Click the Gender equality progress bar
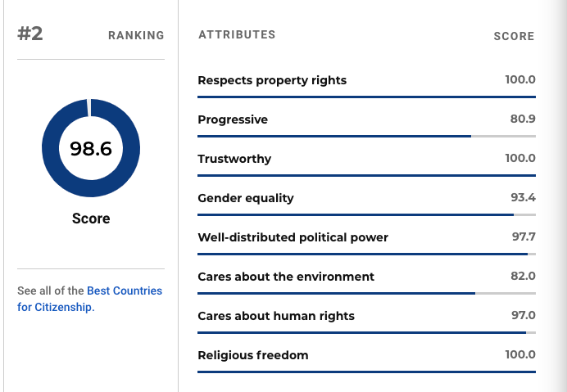This screenshot has height=392, width=567. 367,215
